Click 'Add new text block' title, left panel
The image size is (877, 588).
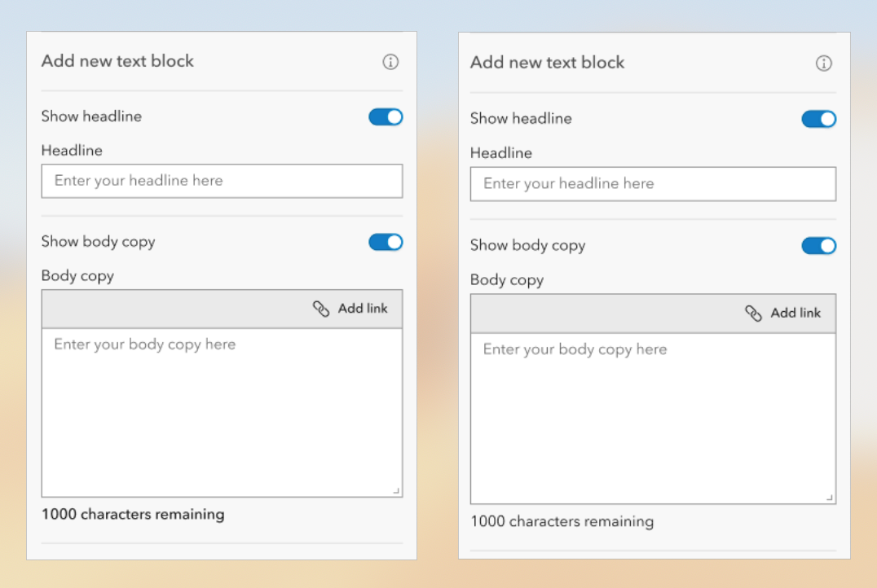pyautogui.click(x=117, y=61)
